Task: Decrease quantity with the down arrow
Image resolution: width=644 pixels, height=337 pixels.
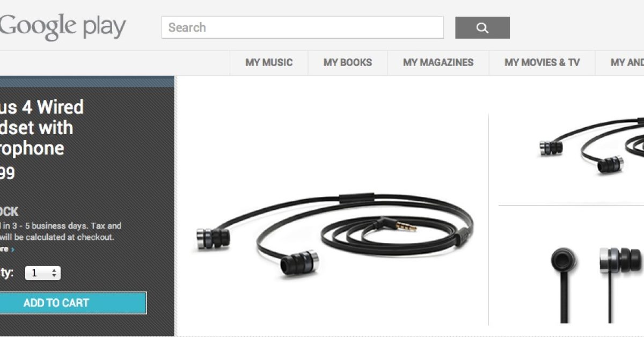Action: [x=54, y=276]
